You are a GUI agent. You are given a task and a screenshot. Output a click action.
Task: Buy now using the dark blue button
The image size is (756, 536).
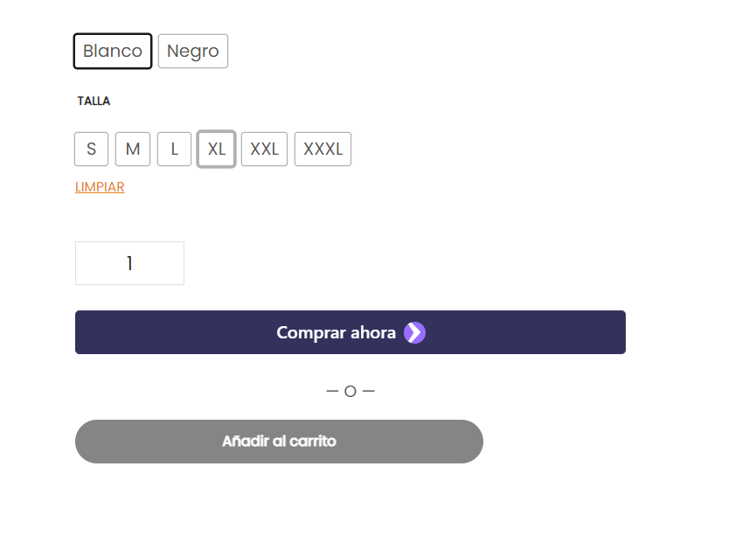(350, 332)
